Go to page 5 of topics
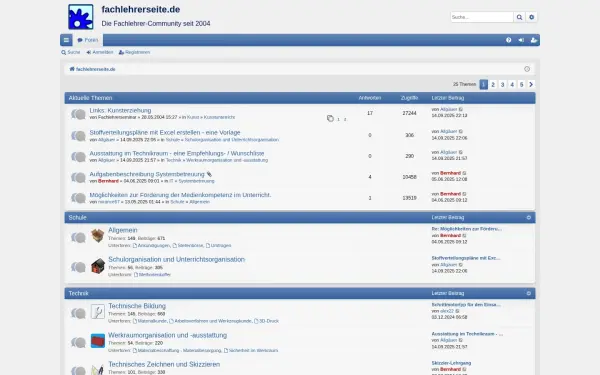The width and height of the screenshot is (600, 375). click(x=521, y=84)
